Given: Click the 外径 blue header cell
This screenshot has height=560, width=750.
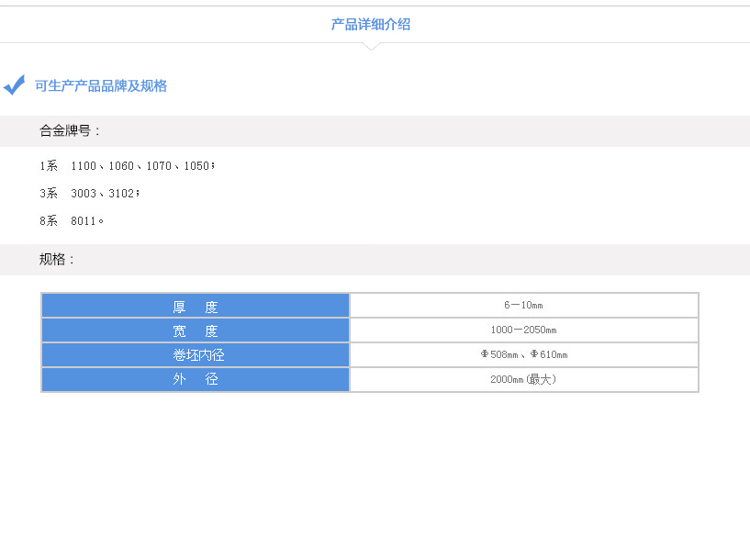Looking at the screenshot, I should click(194, 379).
